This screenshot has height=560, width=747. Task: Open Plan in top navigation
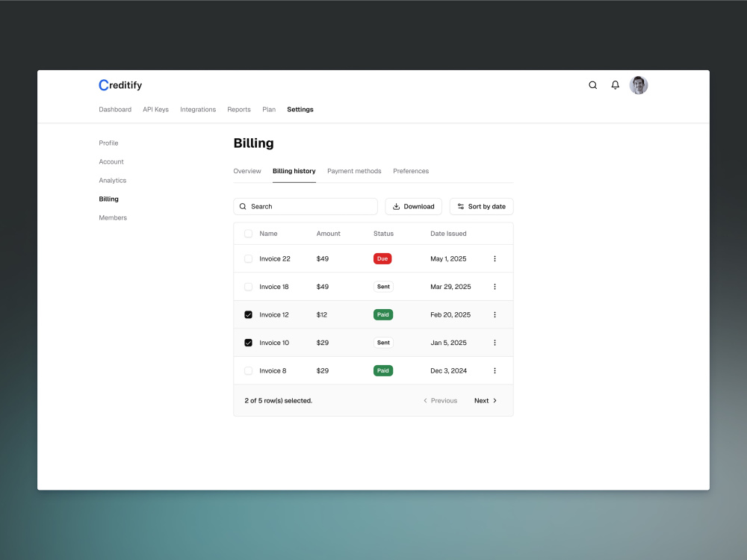coord(269,110)
